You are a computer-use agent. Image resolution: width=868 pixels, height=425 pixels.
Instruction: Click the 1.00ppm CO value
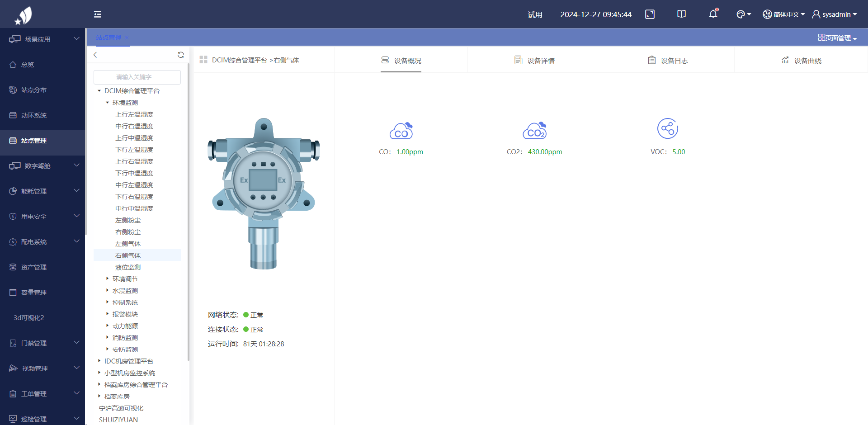410,152
